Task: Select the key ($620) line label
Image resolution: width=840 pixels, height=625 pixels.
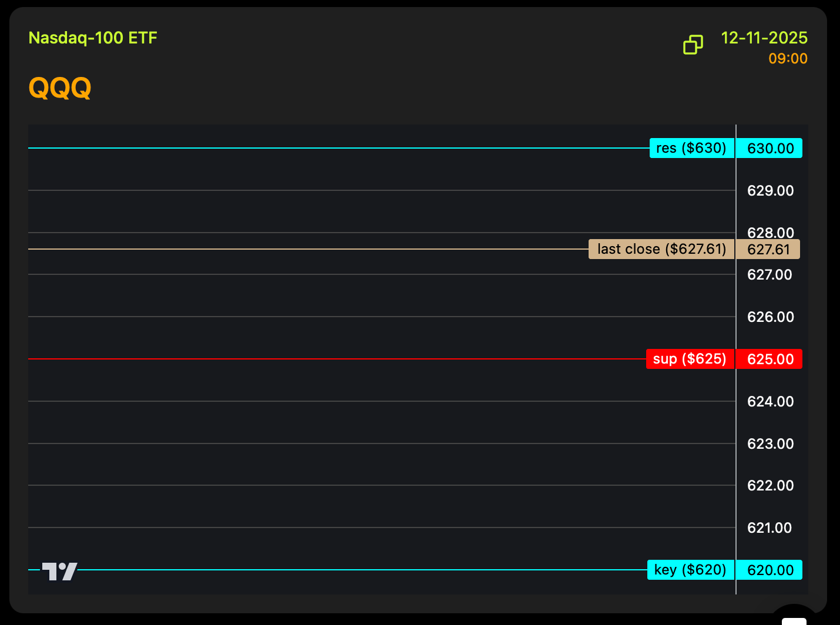Action: (x=690, y=570)
